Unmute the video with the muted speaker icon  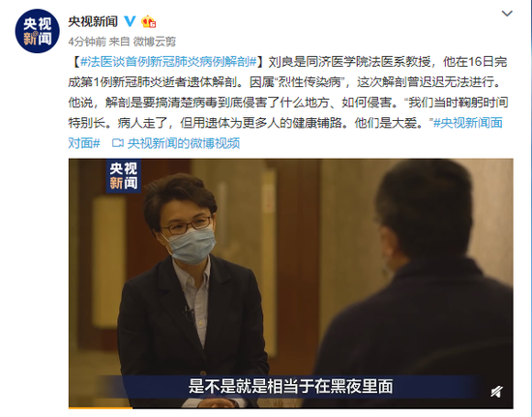(497, 392)
